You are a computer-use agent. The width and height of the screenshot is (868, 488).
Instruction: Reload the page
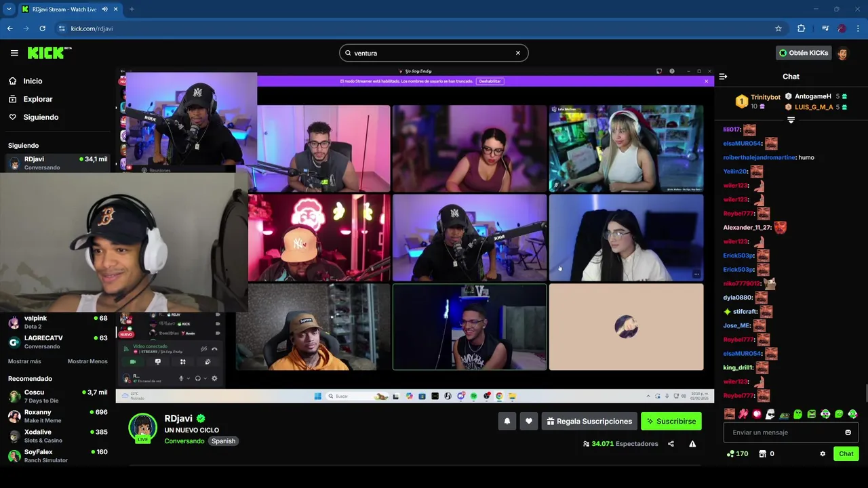coord(42,28)
